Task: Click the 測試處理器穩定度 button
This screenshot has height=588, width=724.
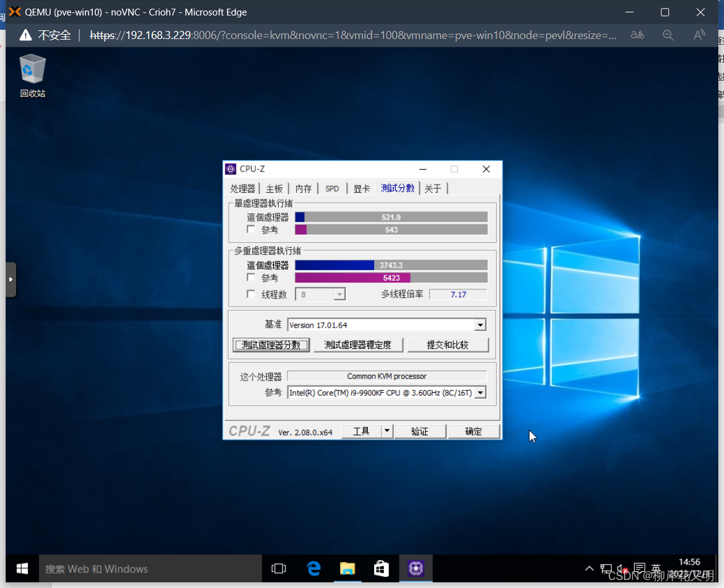Action: tap(358, 345)
